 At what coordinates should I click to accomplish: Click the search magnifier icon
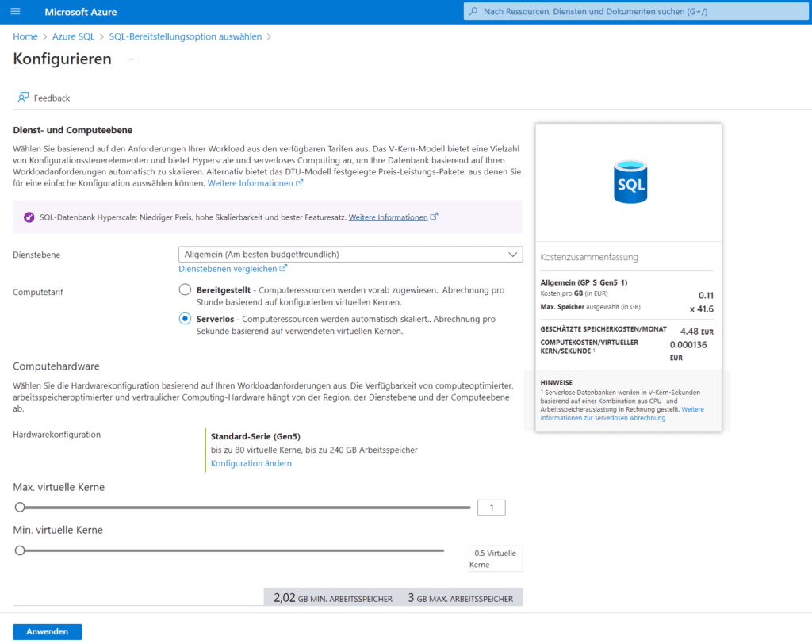(x=473, y=11)
